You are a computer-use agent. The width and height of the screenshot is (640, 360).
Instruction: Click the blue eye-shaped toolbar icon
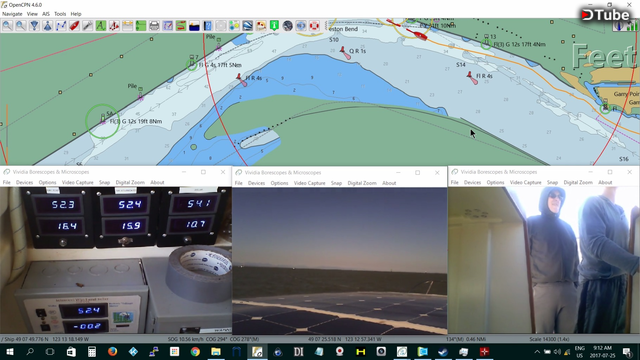click(x=301, y=26)
